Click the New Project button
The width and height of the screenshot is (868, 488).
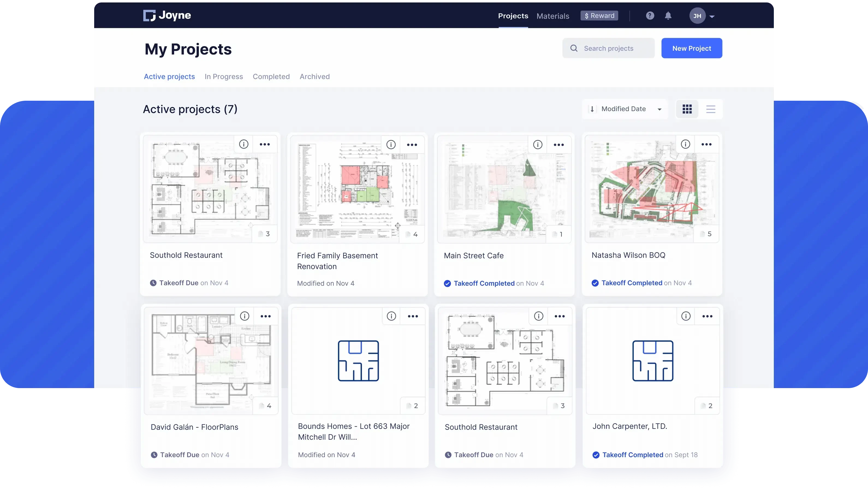click(x=691, y=48)
